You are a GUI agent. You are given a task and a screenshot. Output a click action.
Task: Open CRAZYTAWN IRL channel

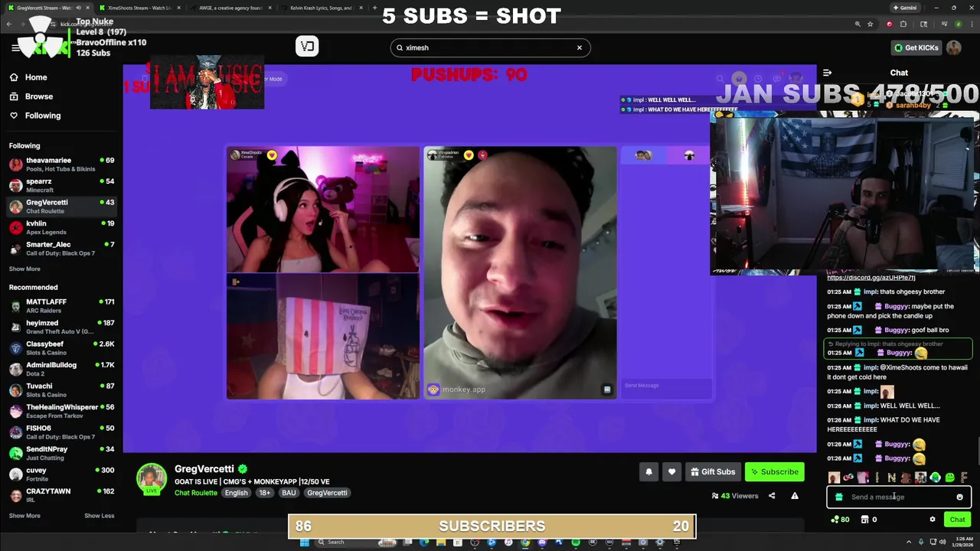(61, 495)
